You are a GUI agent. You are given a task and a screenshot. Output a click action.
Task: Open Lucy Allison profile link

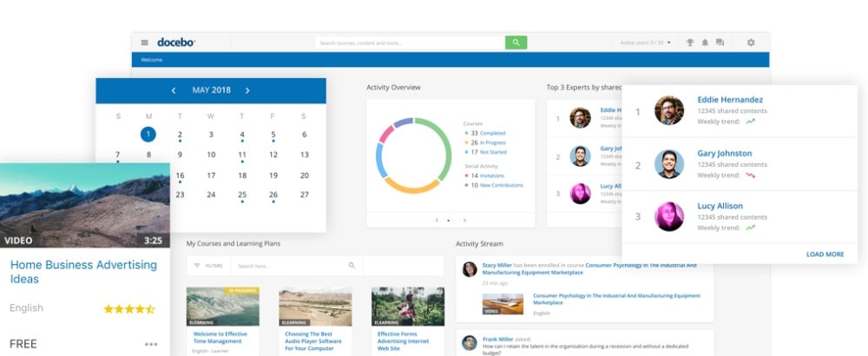[x=720, y=206]
